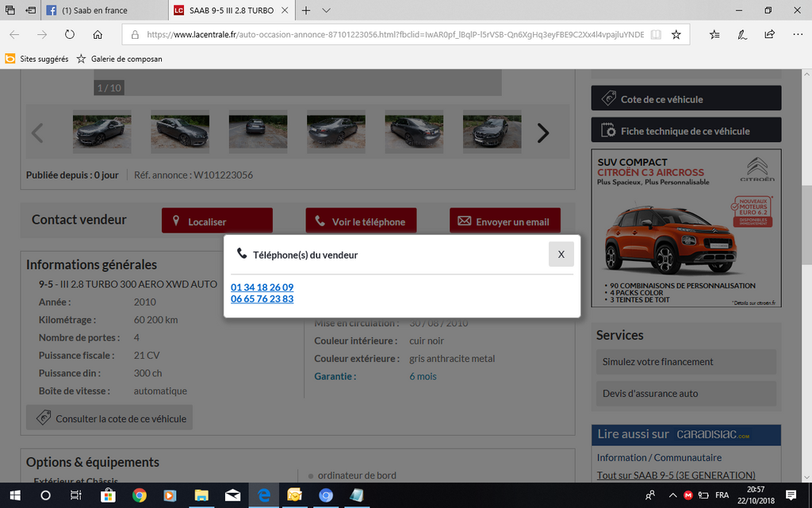Click Consulter la cote de ce véhicule
812x508 pixels.
[x=109, y=418]
